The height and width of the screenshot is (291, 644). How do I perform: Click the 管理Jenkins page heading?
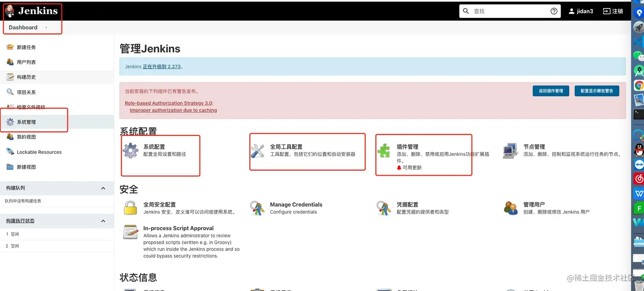tap(150, 48)
